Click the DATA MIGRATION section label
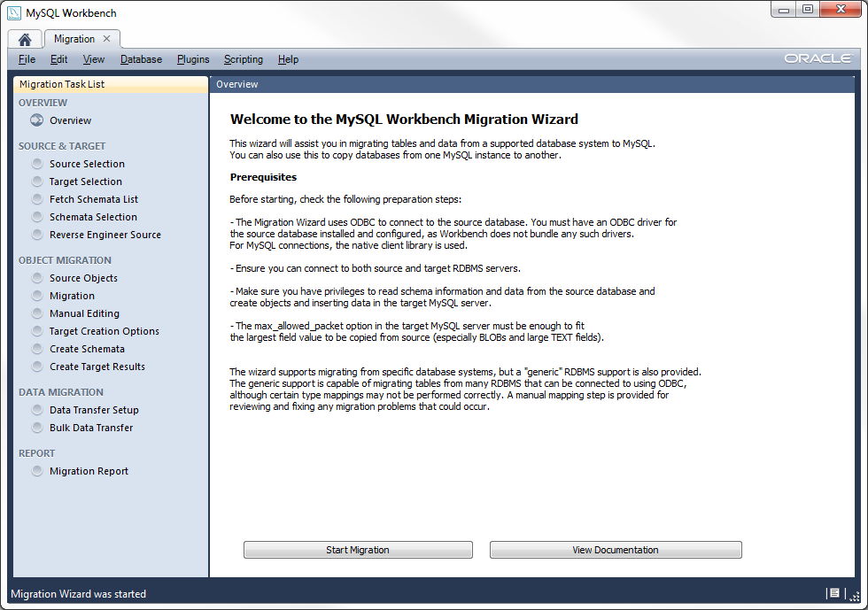 61,392
